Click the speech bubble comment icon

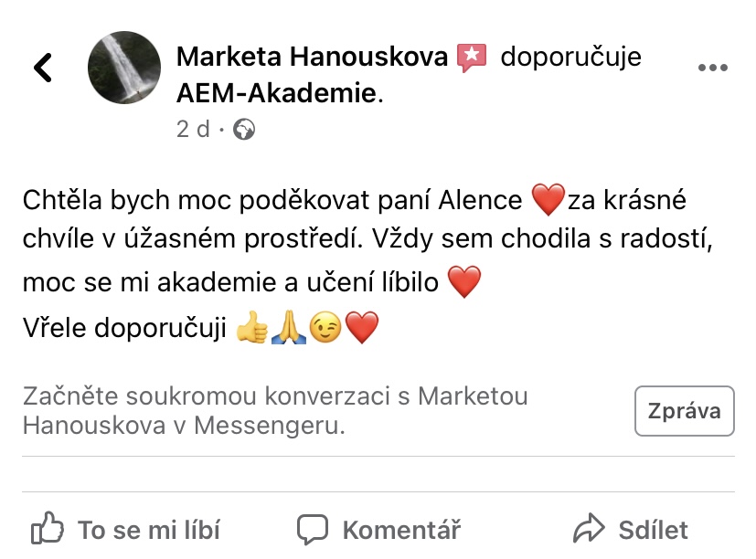point(313,529)
